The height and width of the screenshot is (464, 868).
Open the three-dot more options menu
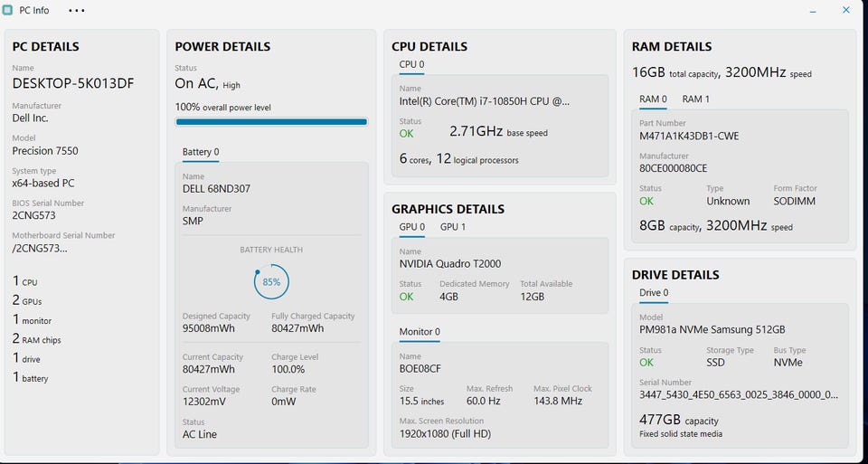(x=77, y=10)
